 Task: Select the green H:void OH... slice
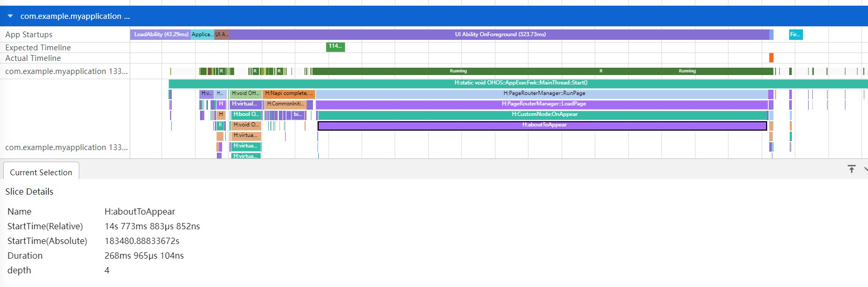(x=246, y=94)
